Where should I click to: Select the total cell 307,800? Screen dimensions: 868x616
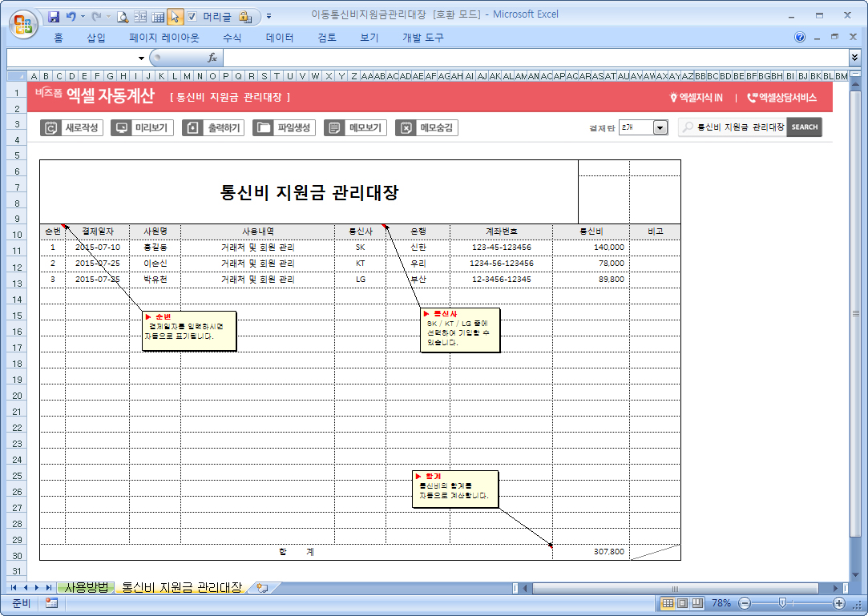click(x=591, y=552)
